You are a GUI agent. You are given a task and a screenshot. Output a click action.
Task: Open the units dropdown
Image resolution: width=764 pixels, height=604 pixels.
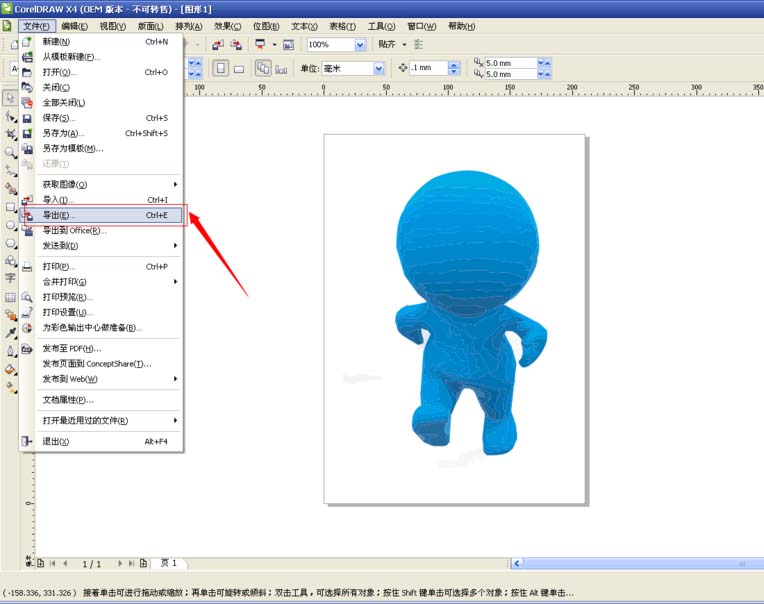tap(379, 69)
